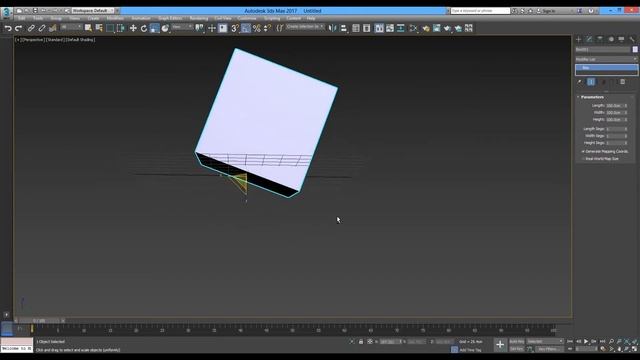640x360 pixels.
Task: Open the Select by Name dialog
Action: [x=99, y=28]
